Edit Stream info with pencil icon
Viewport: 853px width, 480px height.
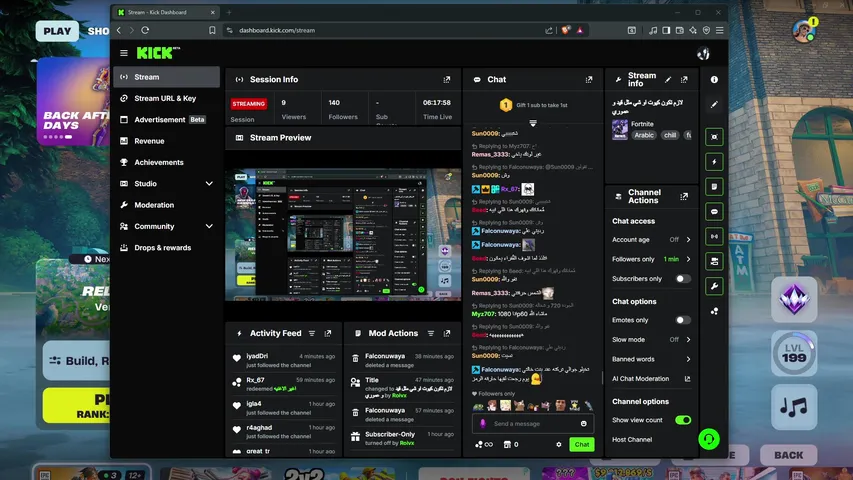coord(668,79)
